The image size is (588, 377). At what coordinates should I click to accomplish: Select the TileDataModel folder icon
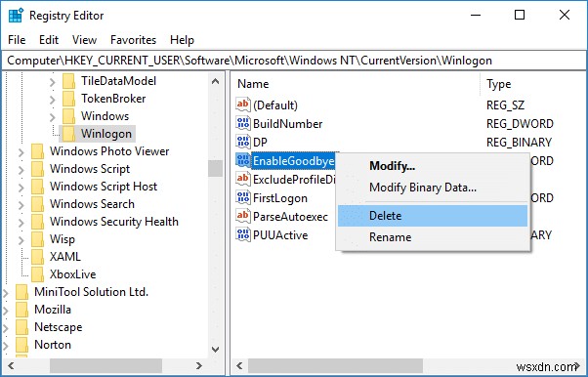(68, 81)
